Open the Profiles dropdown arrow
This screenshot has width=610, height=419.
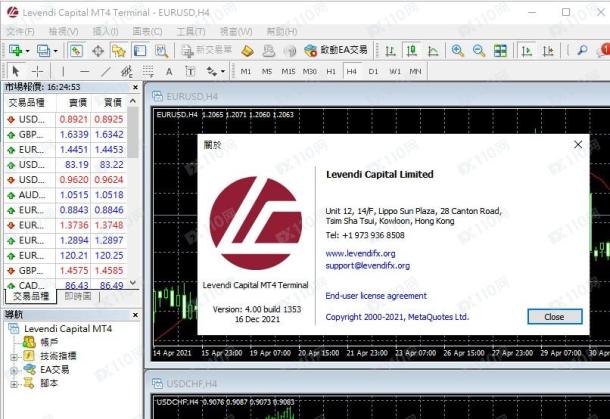click(55, 51)
